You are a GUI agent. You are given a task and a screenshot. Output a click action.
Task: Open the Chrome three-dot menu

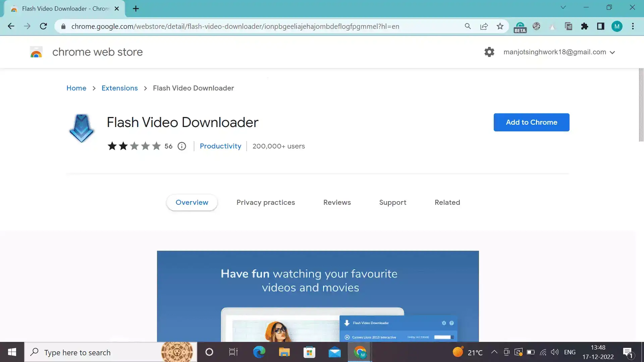pyautogui.click(x=633, y=26)
